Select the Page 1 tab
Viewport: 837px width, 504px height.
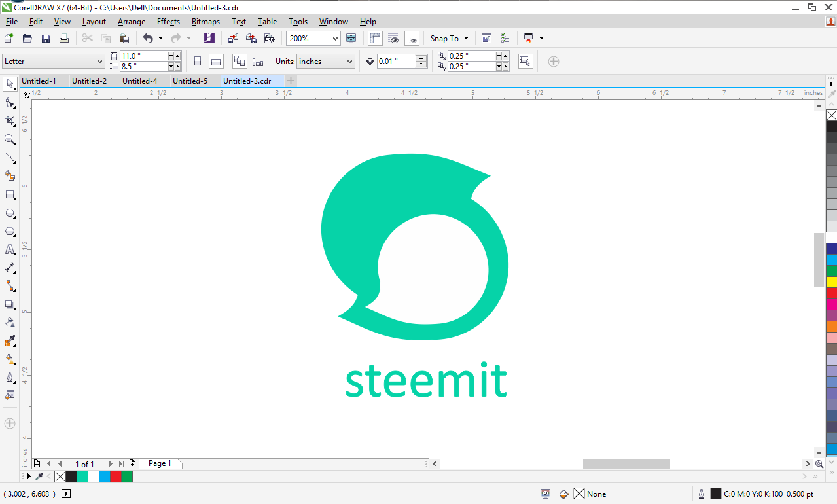click(x=160, y=463)
